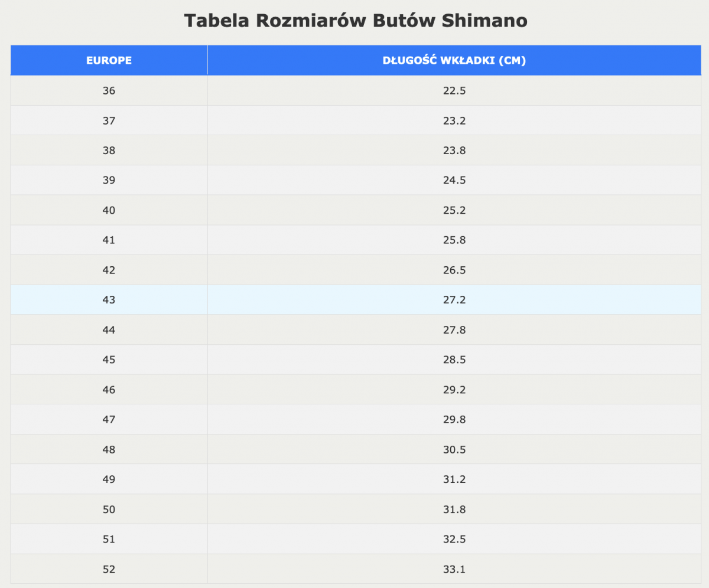
Task: Click the DŁUGOŚĆ WKŁADKI (CM) header
Action: click(x=454, y=60)
